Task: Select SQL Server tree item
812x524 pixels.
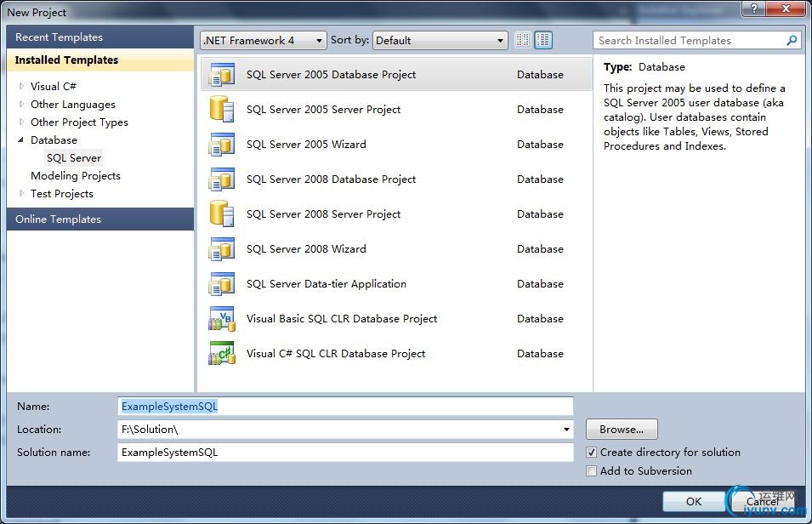Action: pyautogui.click(x=73, y=158)
